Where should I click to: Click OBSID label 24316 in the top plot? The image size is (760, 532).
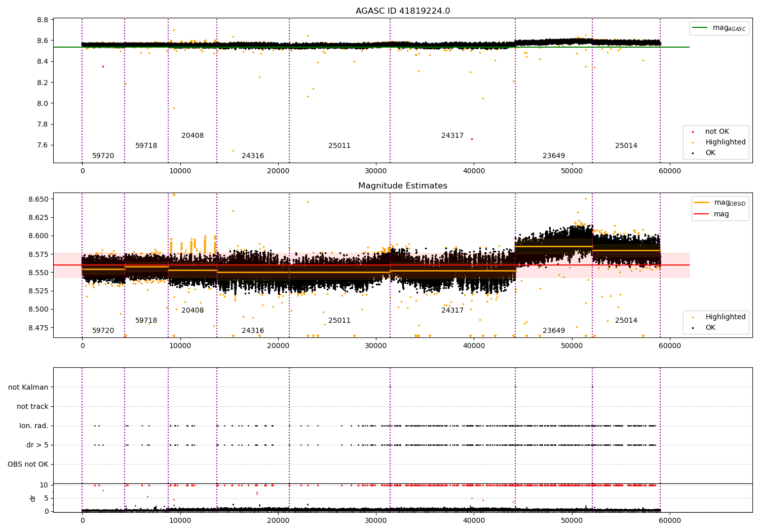coord(253,156)
